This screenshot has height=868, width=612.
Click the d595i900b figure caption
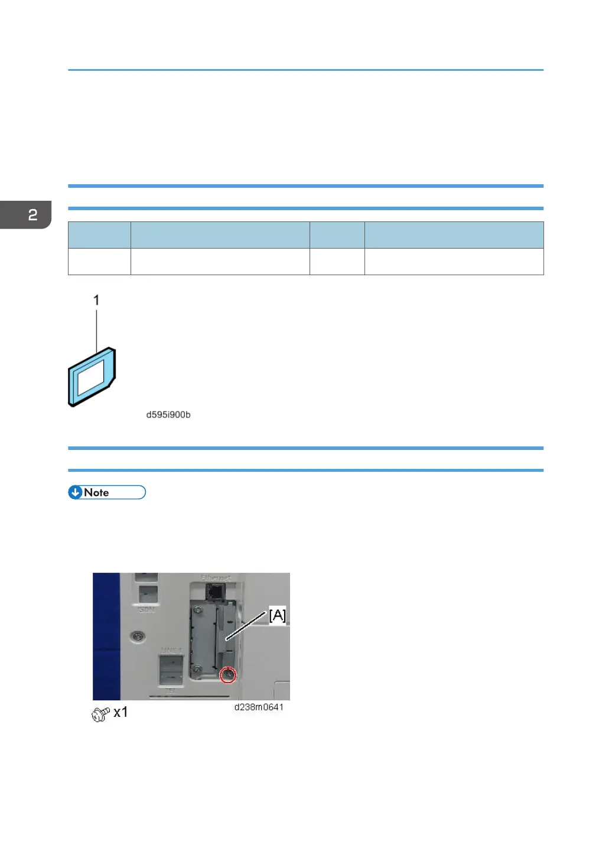168,415
